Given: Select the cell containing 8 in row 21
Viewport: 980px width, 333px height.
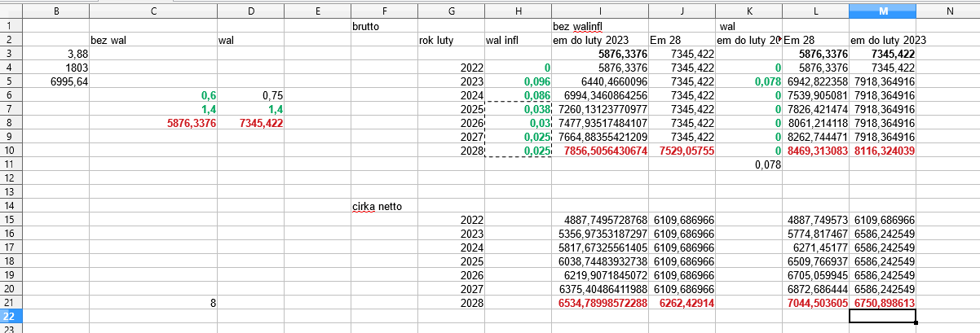Looking at the screenshot, I should 152,302.
